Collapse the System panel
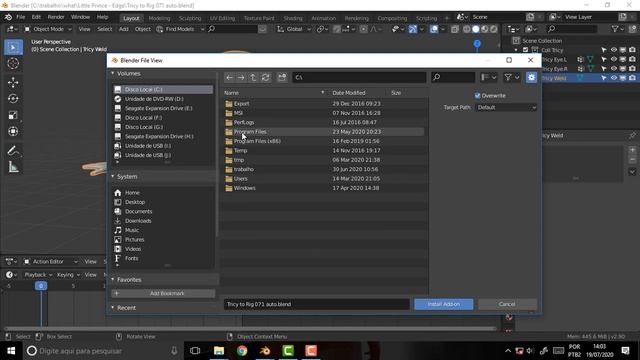Image resolution: width=640 pixels, height=360 pixels. point(113,176)
